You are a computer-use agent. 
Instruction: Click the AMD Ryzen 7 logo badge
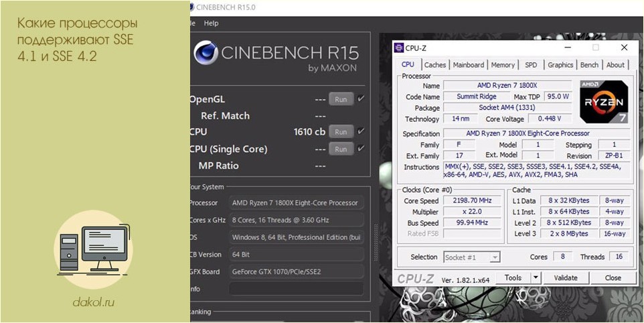pyautogui.click(x=604, y=101)
